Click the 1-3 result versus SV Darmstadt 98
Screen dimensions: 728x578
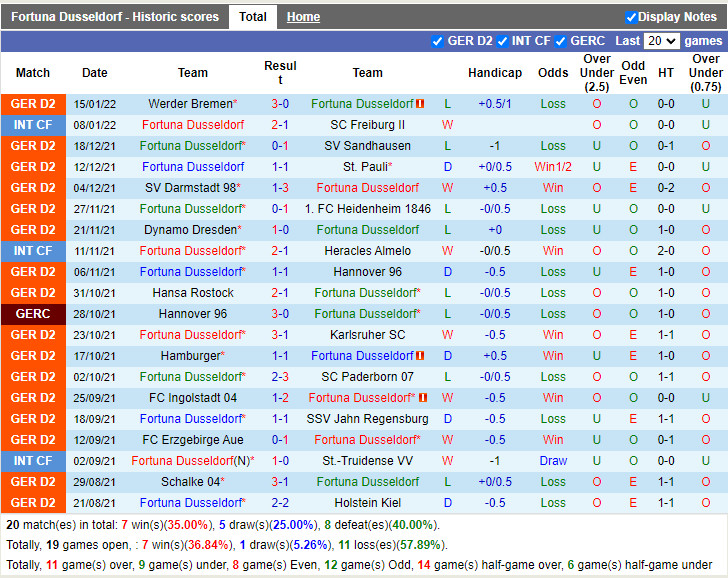click(280, 188)
